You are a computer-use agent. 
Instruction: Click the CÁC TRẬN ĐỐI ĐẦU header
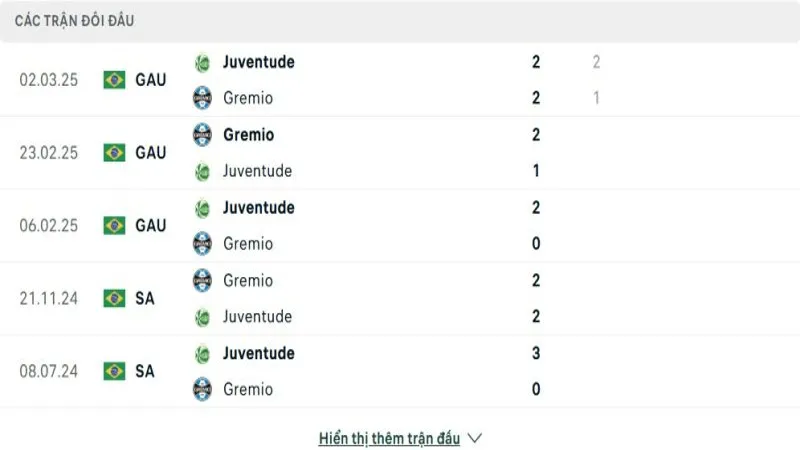(x=75, y=21)
